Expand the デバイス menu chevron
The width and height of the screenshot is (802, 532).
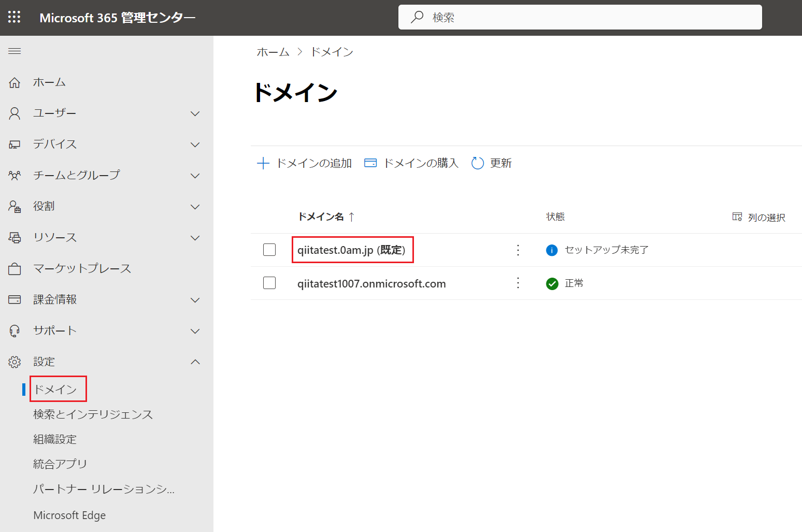click(195, 145)
